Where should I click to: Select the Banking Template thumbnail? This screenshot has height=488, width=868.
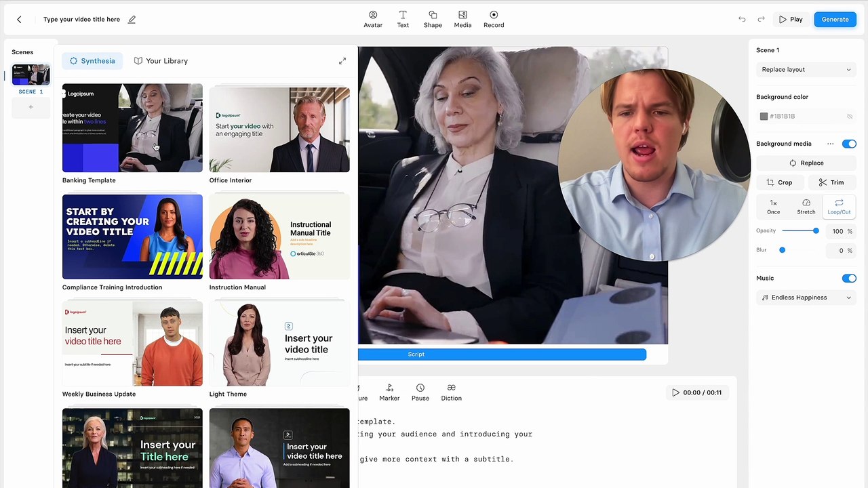(x=132, y=128)
